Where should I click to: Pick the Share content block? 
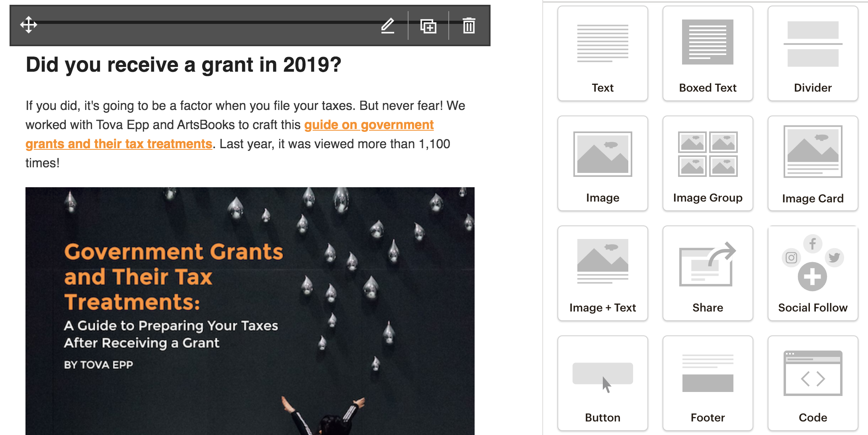(x=708, y=273)
